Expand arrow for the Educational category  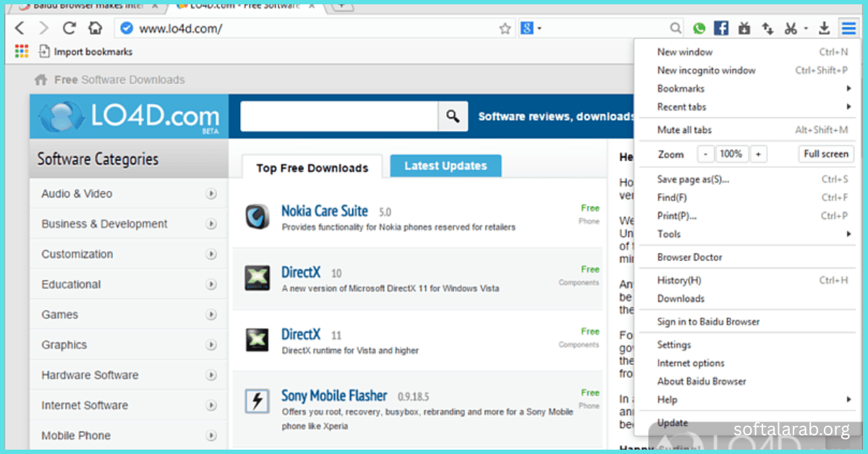(x=211, y=285)
